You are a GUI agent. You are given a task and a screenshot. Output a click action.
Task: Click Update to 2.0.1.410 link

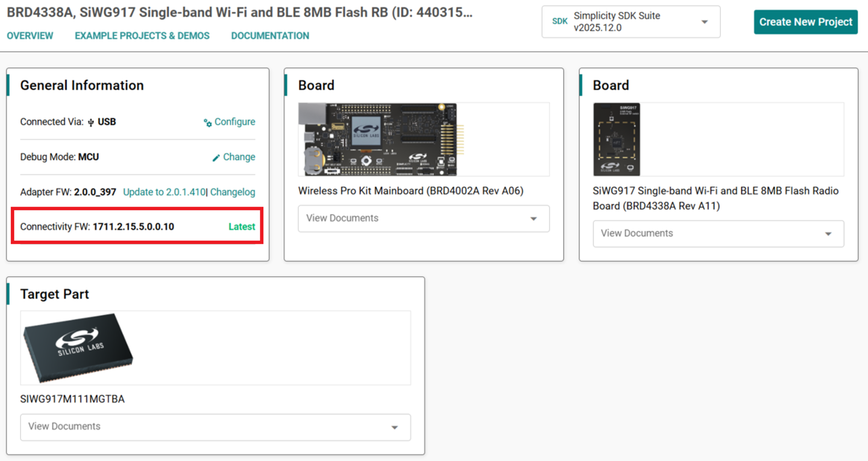click(164, 192)
